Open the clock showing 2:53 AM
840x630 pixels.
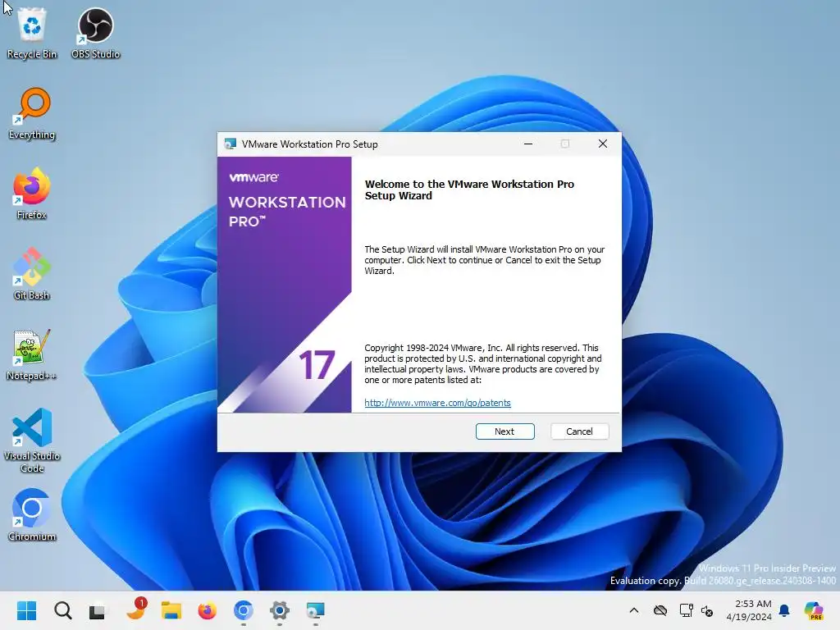(x=749, y=610)
